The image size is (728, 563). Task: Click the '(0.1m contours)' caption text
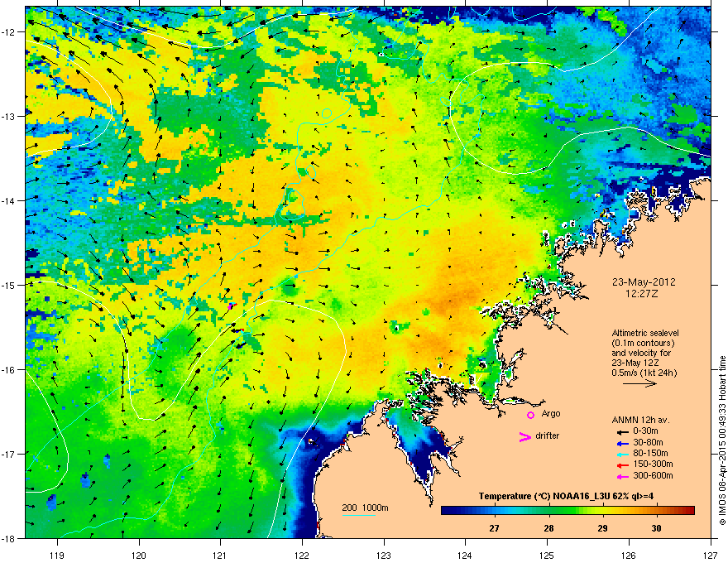point(643,344)
